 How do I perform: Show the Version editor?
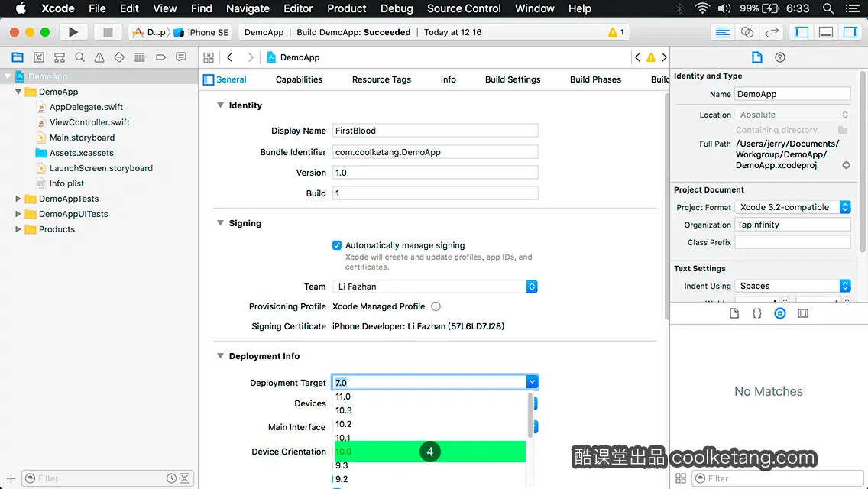tap(771, 32)
